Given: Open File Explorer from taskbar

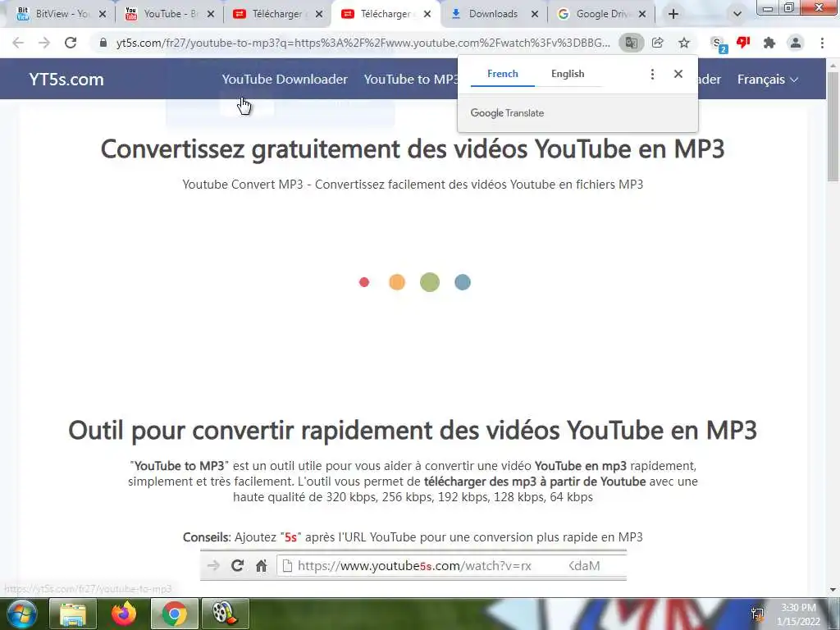Looking at the screenshot, I should [73, 614].
